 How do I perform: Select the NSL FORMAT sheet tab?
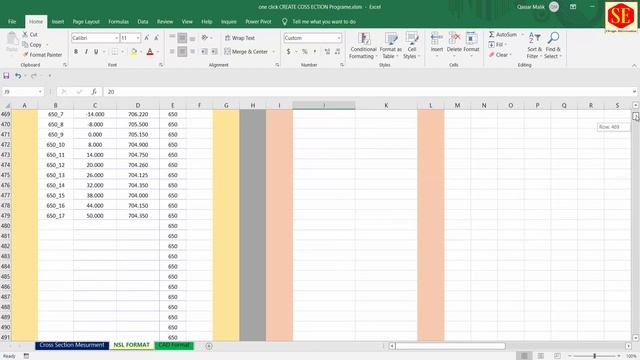(131, 345)
